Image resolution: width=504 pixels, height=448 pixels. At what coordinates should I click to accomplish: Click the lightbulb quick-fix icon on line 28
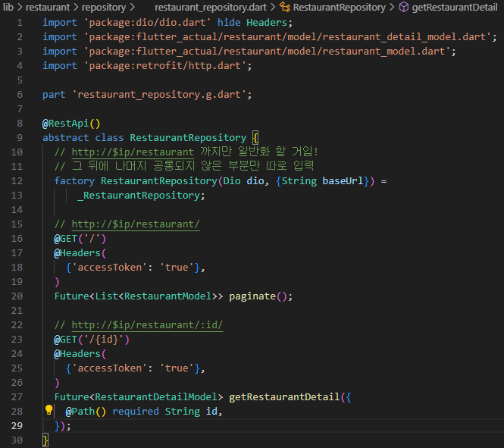tap(49, 410)
